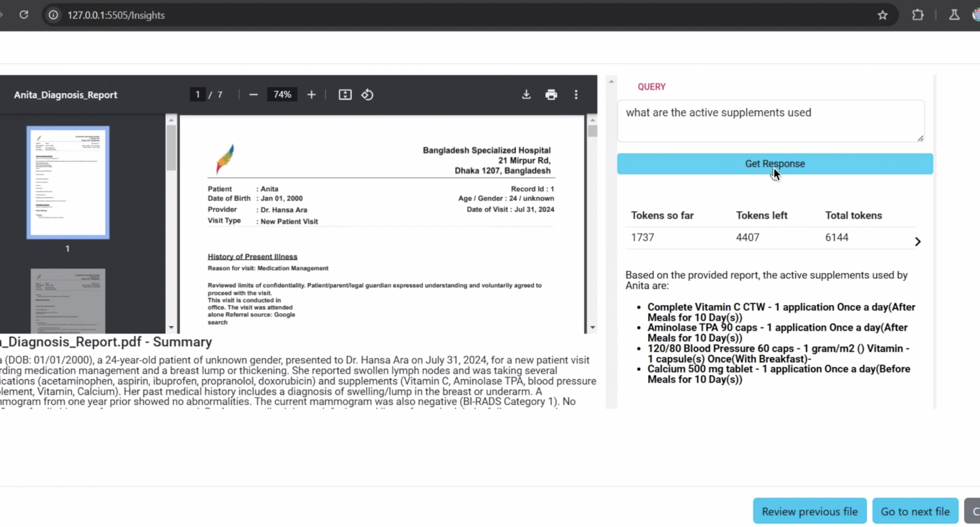The width and height of the screenshot is (980, 527).
Task: Bookmark this page with the star icon
Action: [882, 15]
